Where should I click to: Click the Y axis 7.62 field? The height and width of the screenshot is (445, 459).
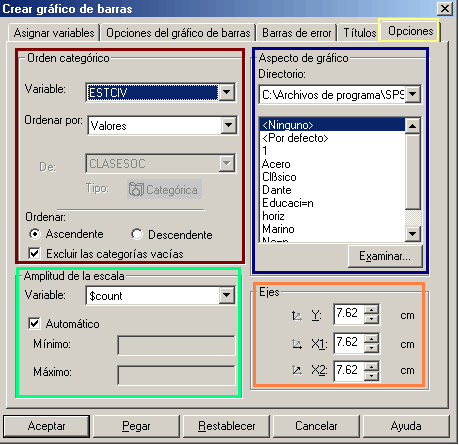coord(349,314)
